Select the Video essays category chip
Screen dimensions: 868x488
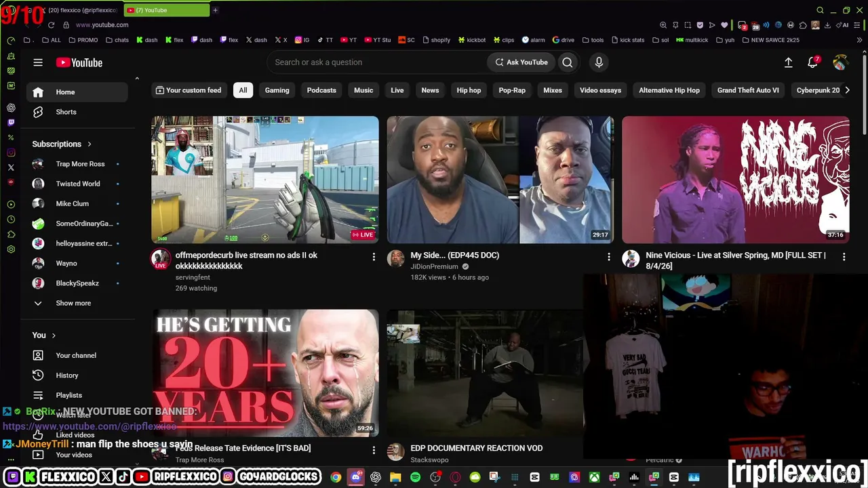coord(600,90)
